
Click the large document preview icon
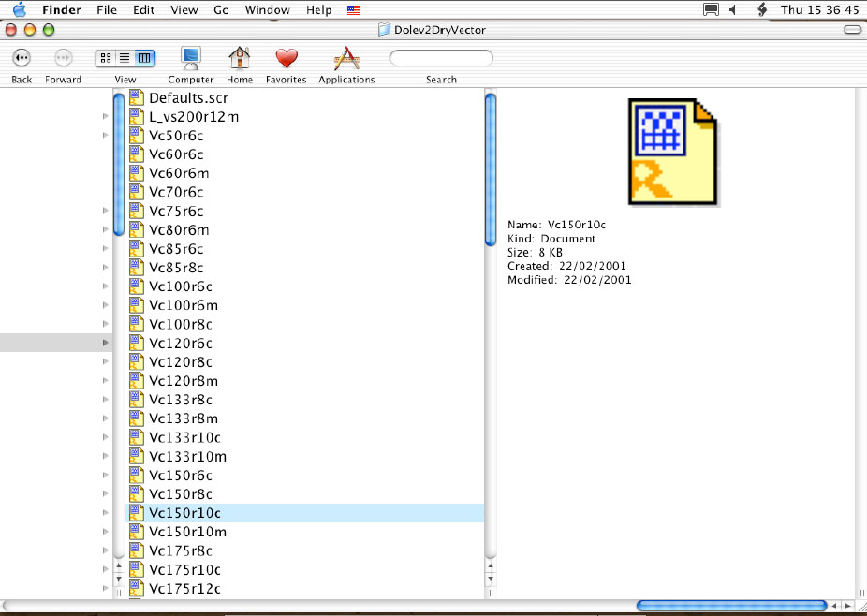coord(673,152)
